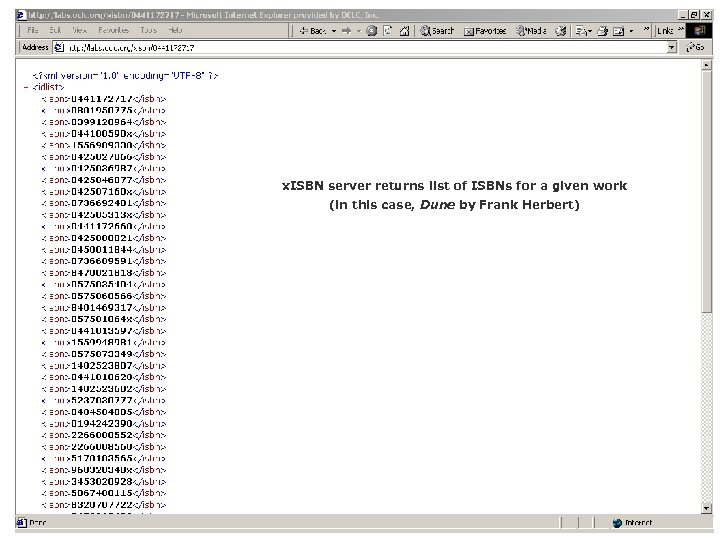Click the Links bar label
This screenshot has height=540, width=720.
(x=665, y=31)
